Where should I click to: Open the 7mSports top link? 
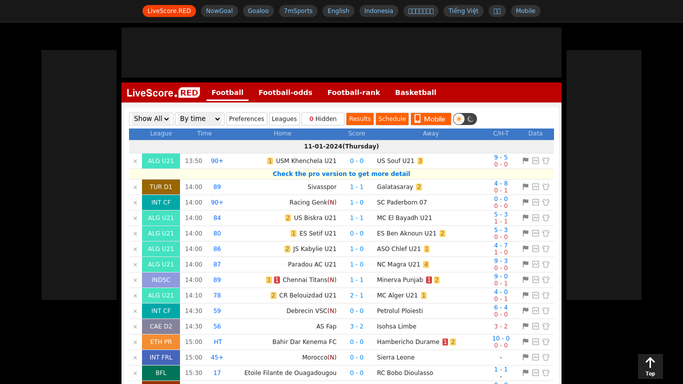coord(298,11)
